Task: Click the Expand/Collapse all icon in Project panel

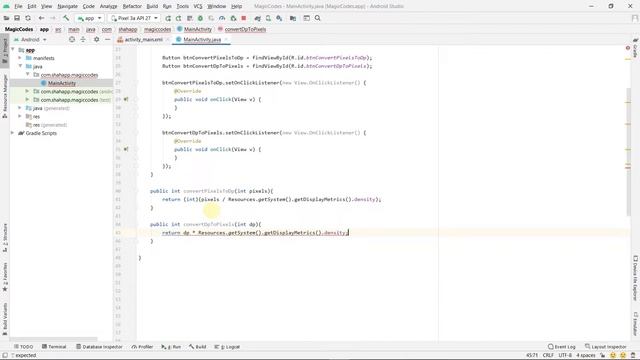Action: pyautogui.click(x=83, y=40)
